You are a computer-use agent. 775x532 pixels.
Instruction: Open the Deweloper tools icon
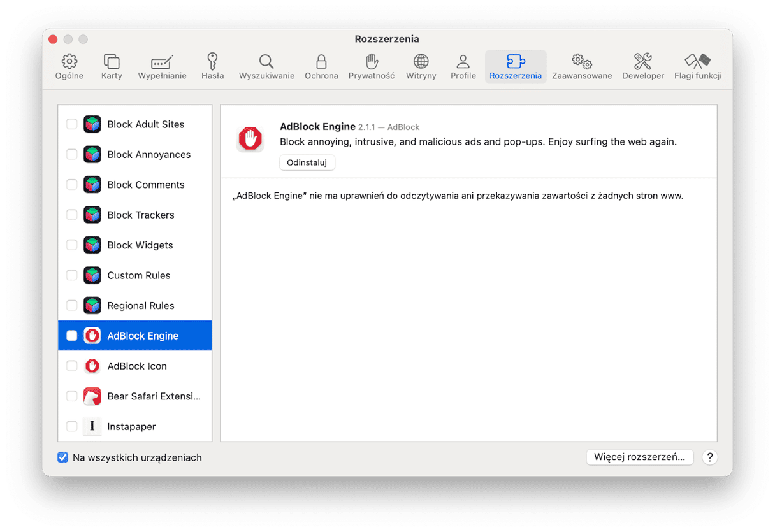click(643, 62)
